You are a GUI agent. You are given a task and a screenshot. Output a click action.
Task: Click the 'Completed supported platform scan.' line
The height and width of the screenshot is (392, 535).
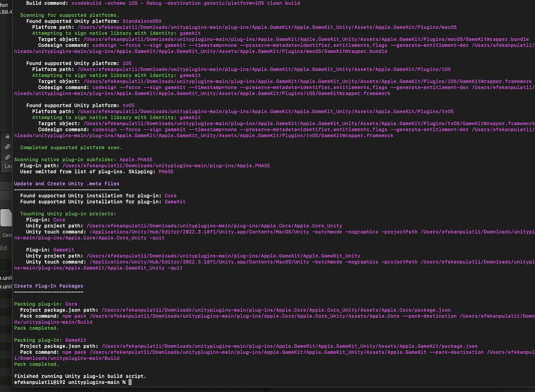[71, 148]
